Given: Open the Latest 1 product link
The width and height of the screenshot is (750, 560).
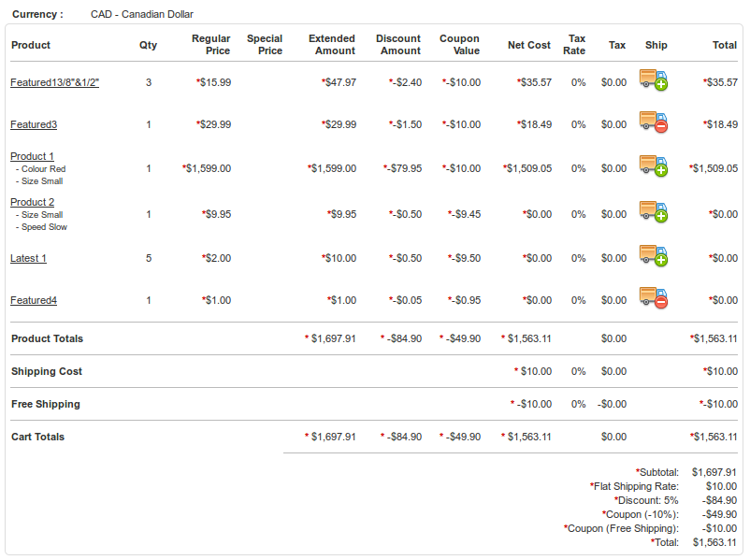Looking at the screenshot, I should 28,258.
